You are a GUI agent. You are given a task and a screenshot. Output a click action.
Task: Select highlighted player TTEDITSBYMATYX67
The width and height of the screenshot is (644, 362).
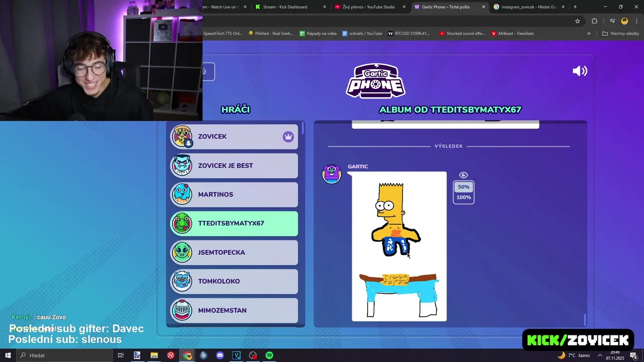[x=234, y=223]
